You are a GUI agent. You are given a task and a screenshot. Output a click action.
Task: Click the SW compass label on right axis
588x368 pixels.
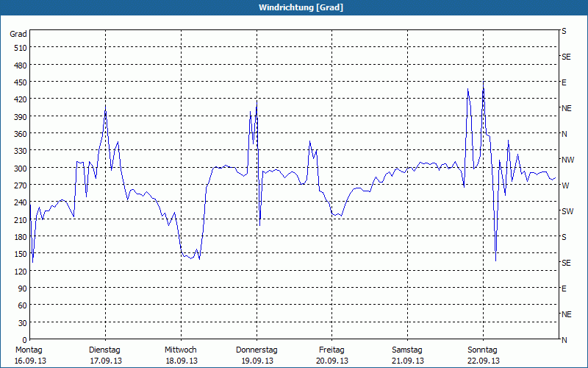point(567,211)
